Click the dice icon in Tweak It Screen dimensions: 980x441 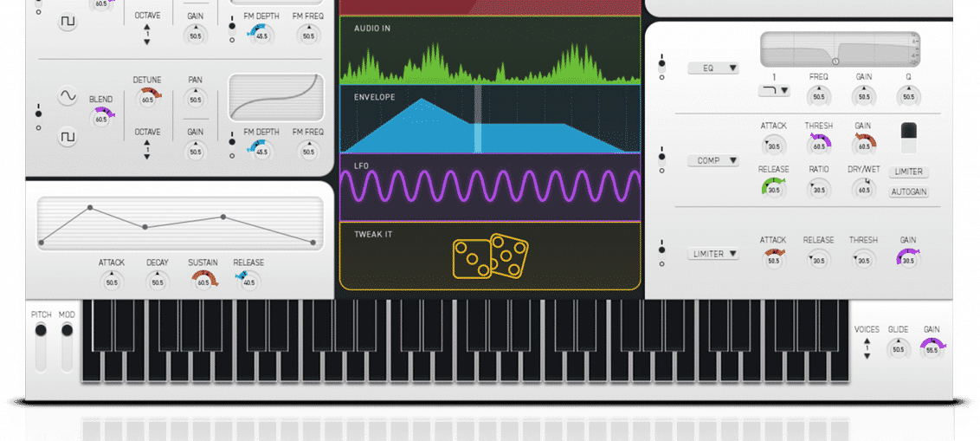coord(490,257)
